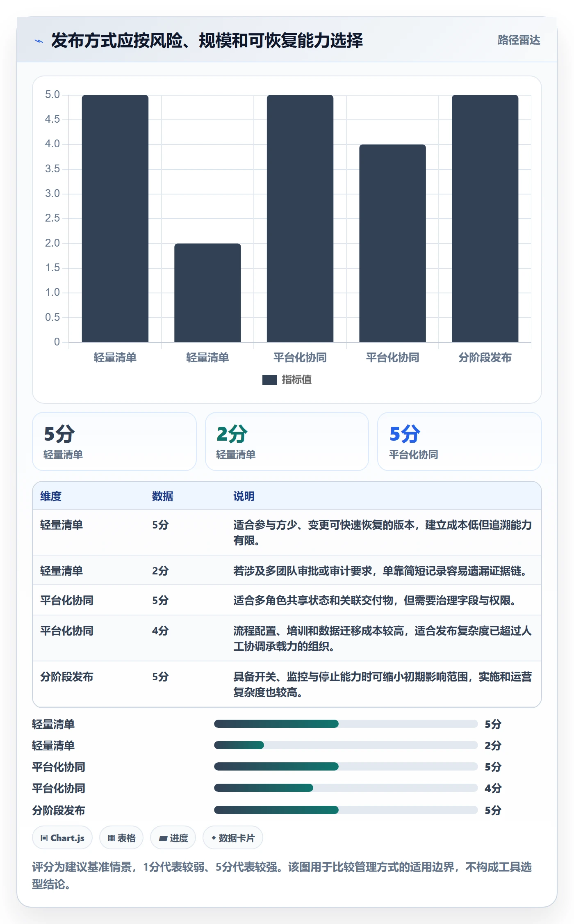
Task: Open the 2分 轻量清单 data card
Action: click(287, 441)
